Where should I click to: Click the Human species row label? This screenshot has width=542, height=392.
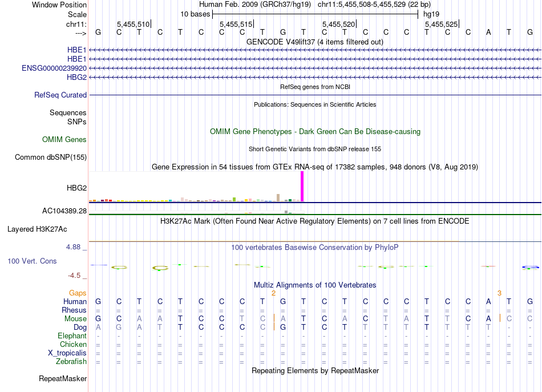[x=75, y=301]
